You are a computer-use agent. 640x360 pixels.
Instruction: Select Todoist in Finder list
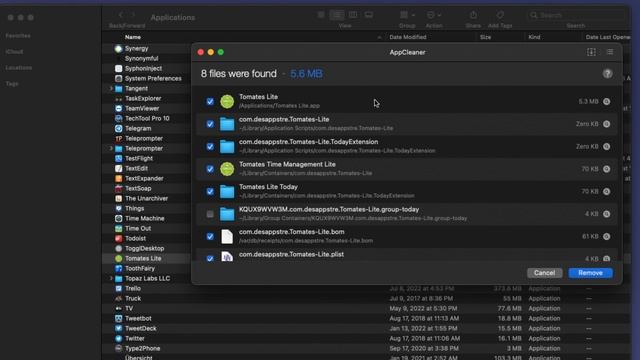pos(136,238)
